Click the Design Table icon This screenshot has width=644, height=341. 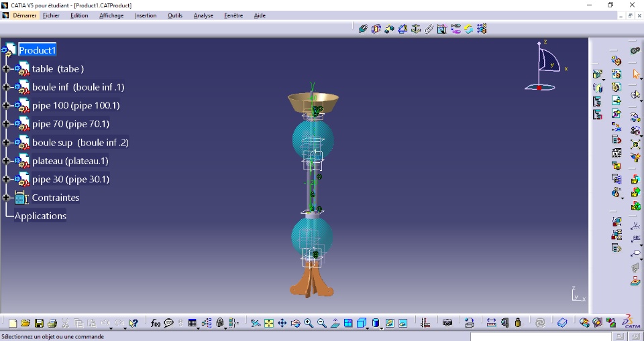point(193,324)
